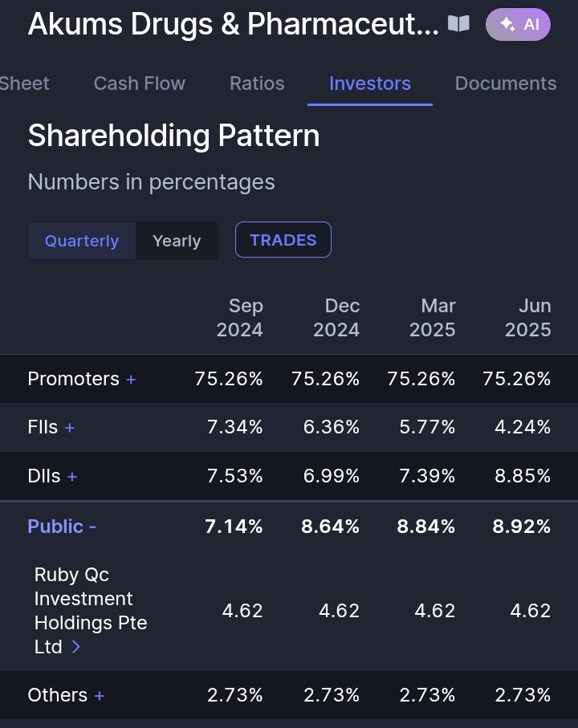Click the chevron after Ruby Qc Ltd
The height and width of the screenshot is (728, 578).
point(76,647)
